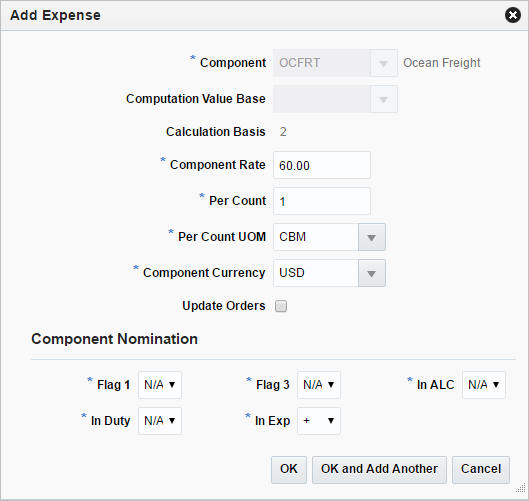Viewport: 529px width, 501px height.
Task: Click the Component Rate input field
Action: click(322, 165)
